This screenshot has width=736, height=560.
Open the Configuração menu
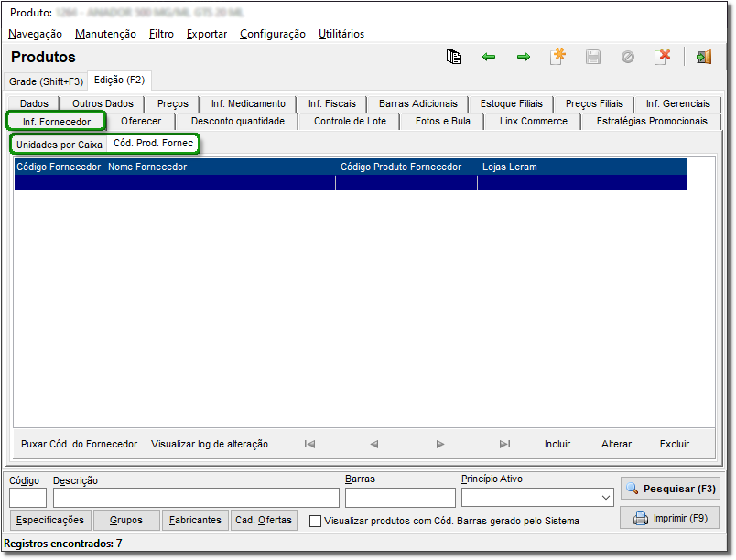click(273, 34)
